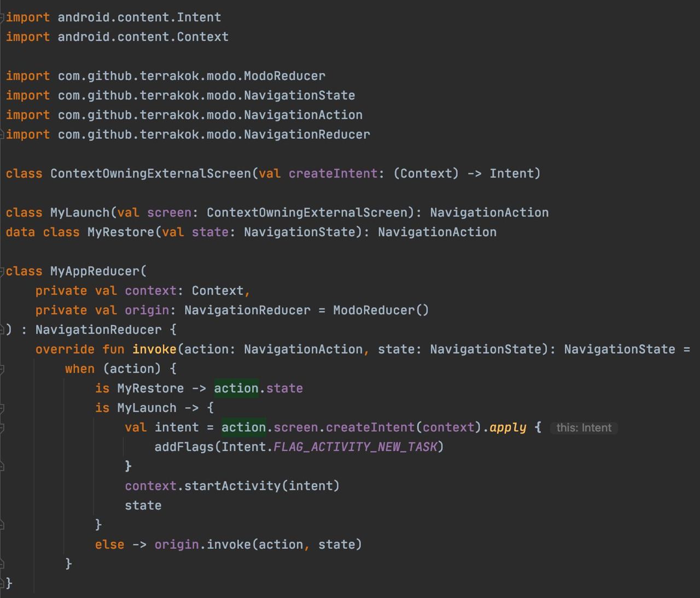700x598 pixels.
Task: Click fold marker beside ') : NavigationReducer {' line
Action: tap(2, 330)
